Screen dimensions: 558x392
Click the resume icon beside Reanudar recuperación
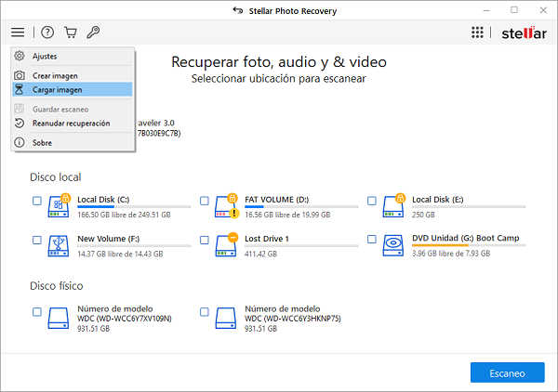coord(20,123)
